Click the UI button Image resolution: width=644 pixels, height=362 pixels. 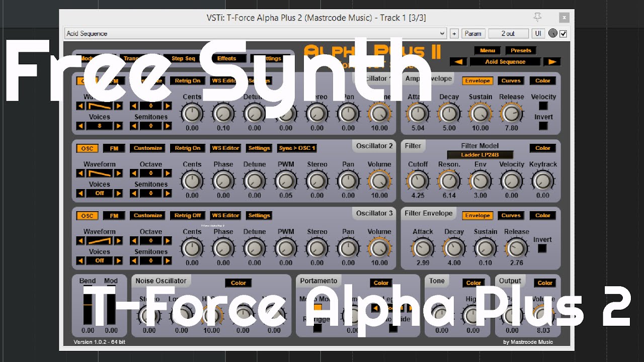pyautogui.click(x=538, y=33)
